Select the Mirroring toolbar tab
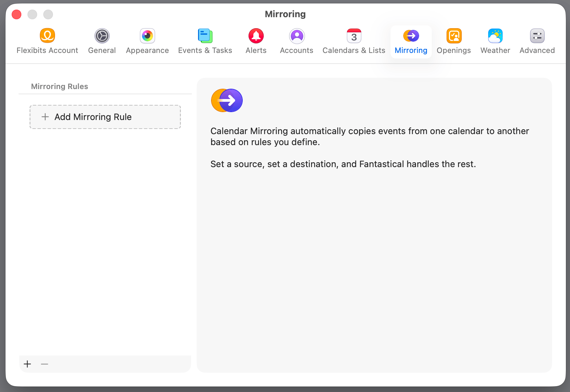Screen dimensions: 570x392 tap(411, 42)
